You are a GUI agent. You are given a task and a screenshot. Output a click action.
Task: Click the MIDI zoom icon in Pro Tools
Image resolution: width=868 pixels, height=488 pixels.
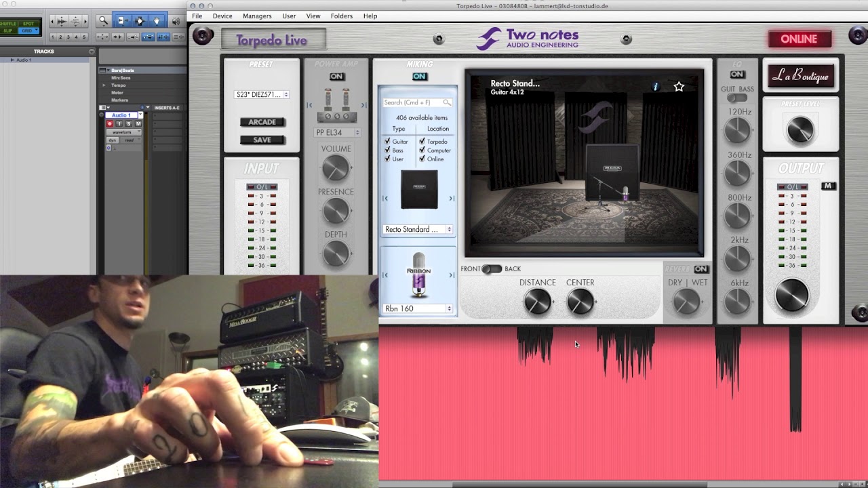point(75,21)
